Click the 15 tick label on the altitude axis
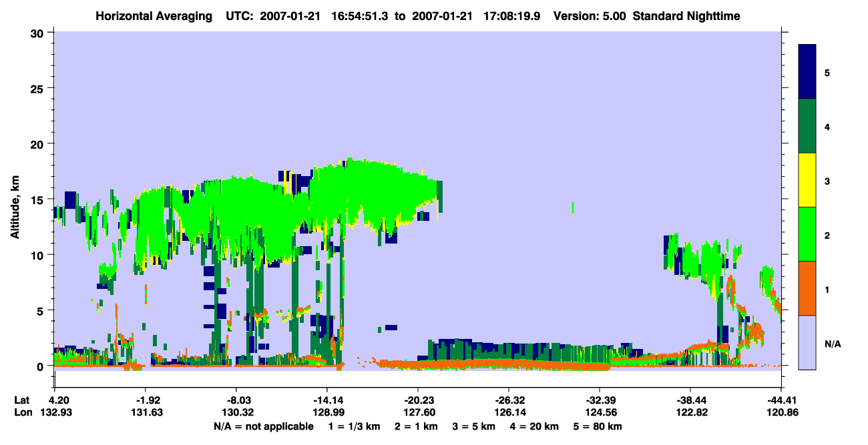Screen dimensions: 868x445 (39, 199)
